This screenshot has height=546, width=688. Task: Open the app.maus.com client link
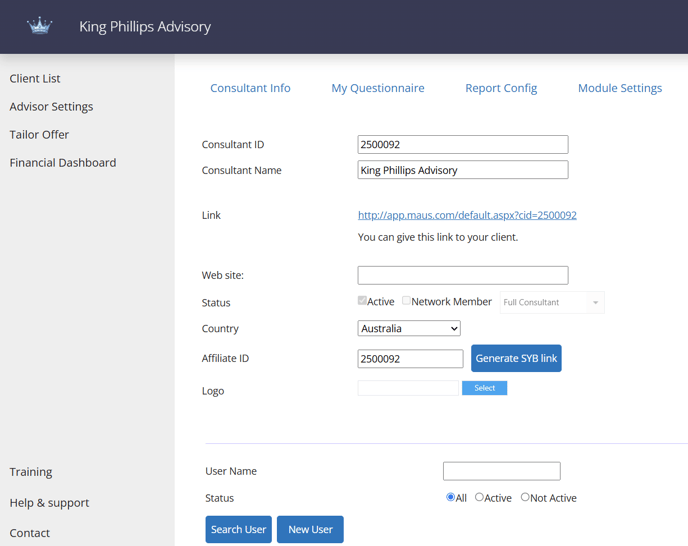pyautogui.click(x=467, y=215)
